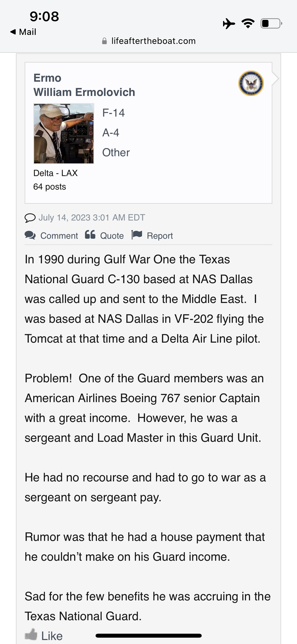Tap the Comment chat bubbles icon
The height and width of the screenshot is (644, 297).
pos(30,235)
